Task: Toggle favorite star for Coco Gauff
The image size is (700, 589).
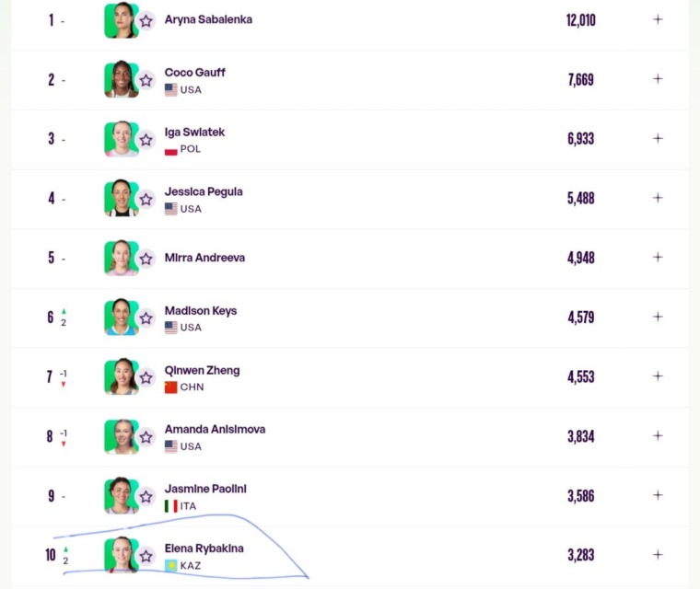Action: [146, 80]
